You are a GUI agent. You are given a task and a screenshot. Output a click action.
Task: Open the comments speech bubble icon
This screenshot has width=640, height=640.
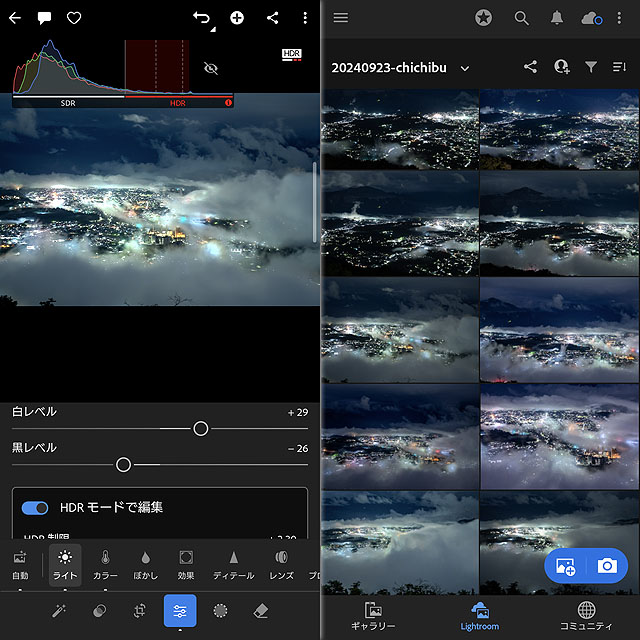(44, 18)
